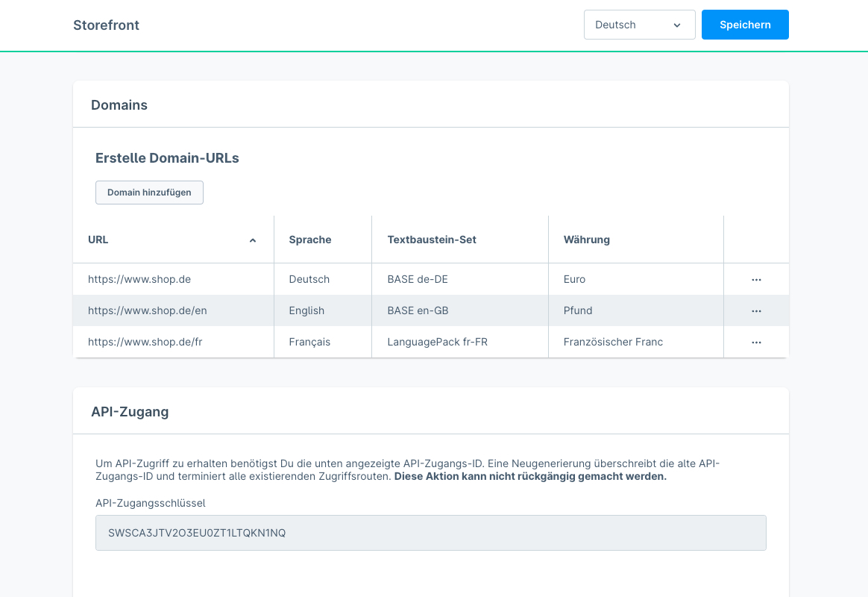The height and width of the screenshot is (597, 868).
Task: Click the Französischer Franc currency cell
Action: (613, 342)
